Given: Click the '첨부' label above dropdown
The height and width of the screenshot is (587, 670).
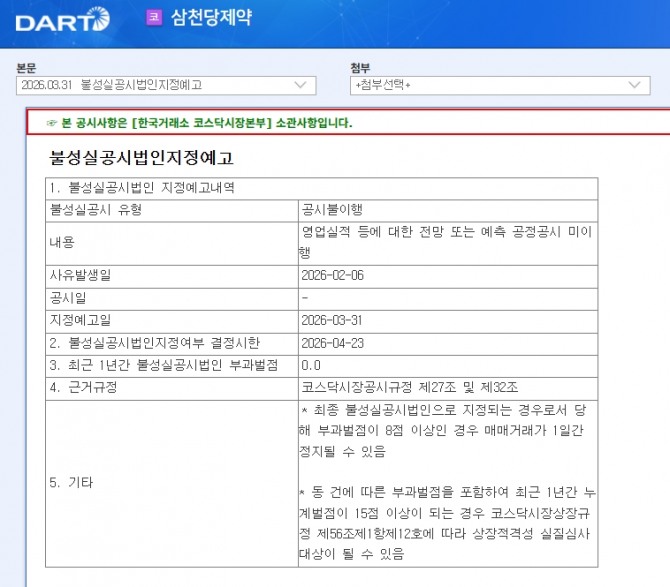Looking at the screenshot, I should pyautogui.click(x=360, y=68).
